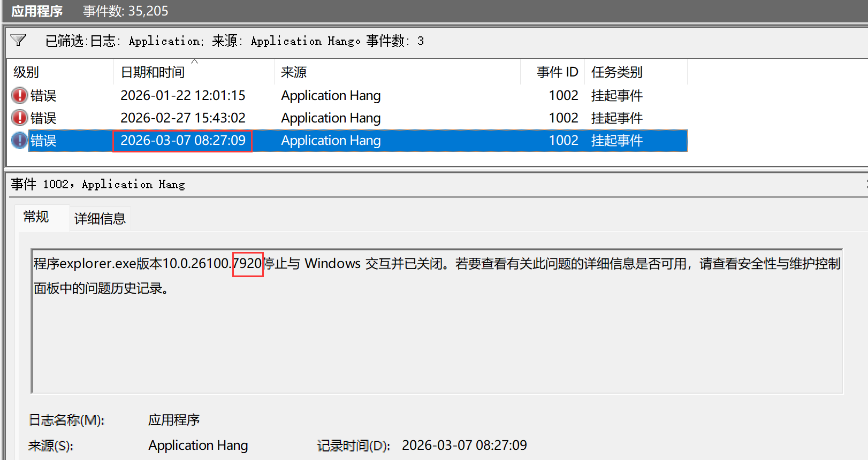This screenshot has height=460, width=868.
Task: Click the 2026-03-07 08:27:09 date cell
Action: [x=182, y=141]
